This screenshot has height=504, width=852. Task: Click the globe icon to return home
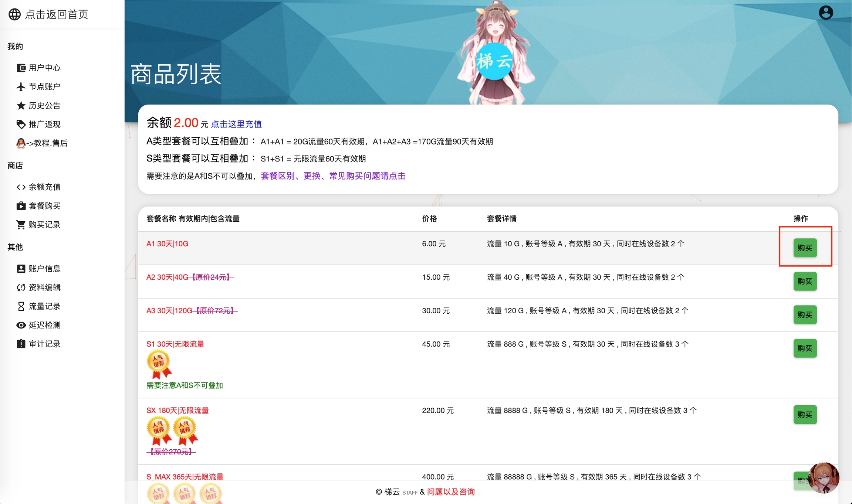pos(14,14)
